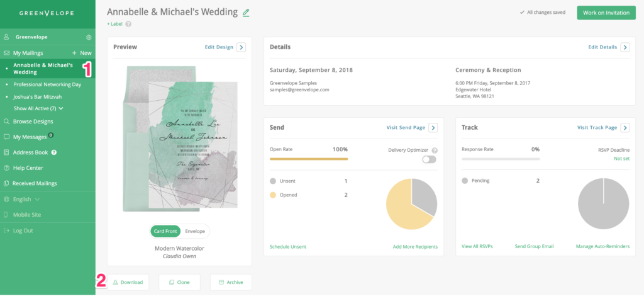644x296 pixels.
Task: Click the yellow Opened legend dot
Action: coord(273,195)
